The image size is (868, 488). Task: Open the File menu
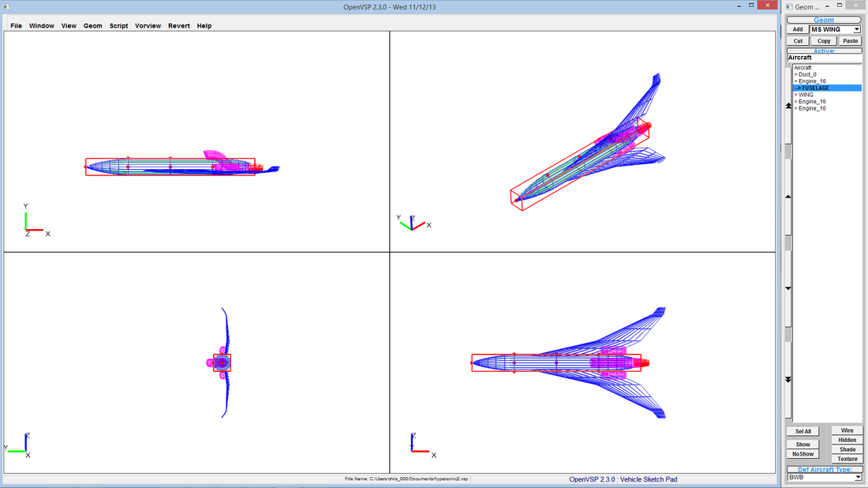[16, 26]
